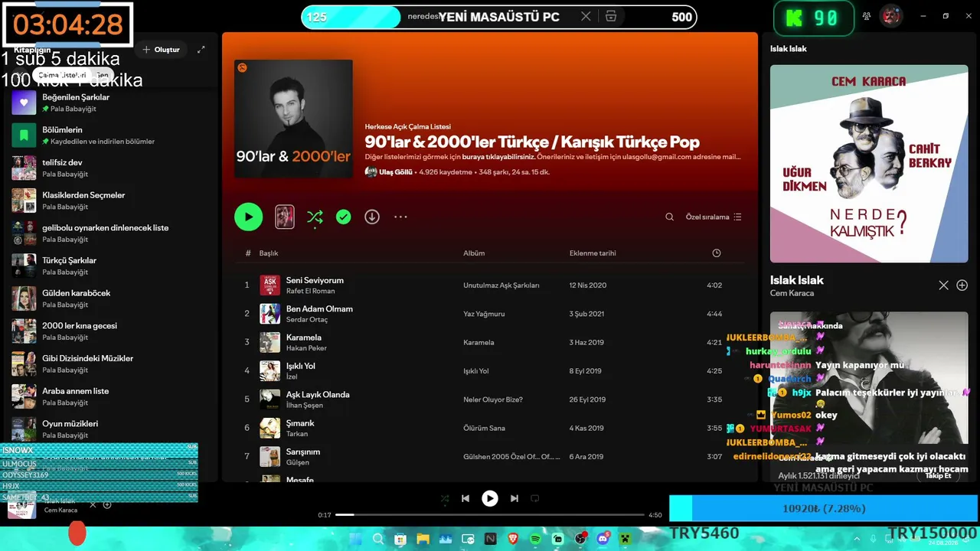Image resolution: width=980 pixels, height=551 pixels.
Task: Open Windows Search from the taskbar
Action: [378, 539]
